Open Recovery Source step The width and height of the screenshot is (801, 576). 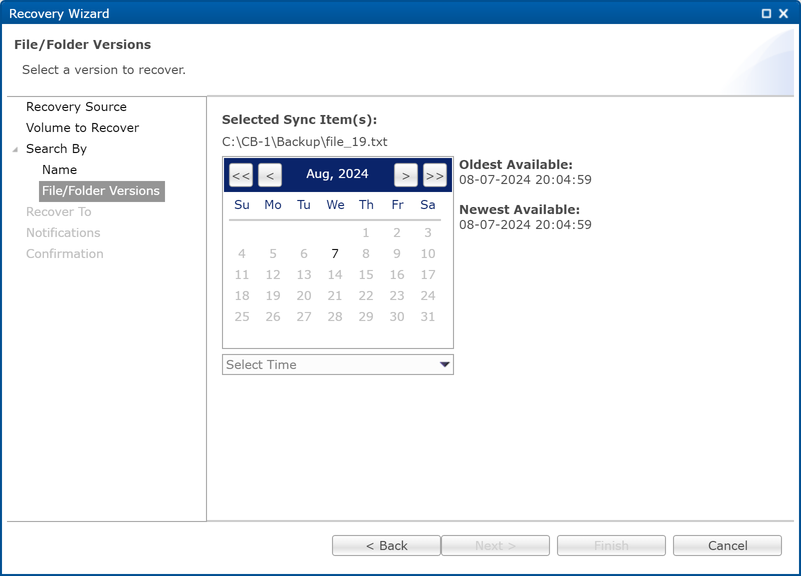click(76, 107)
